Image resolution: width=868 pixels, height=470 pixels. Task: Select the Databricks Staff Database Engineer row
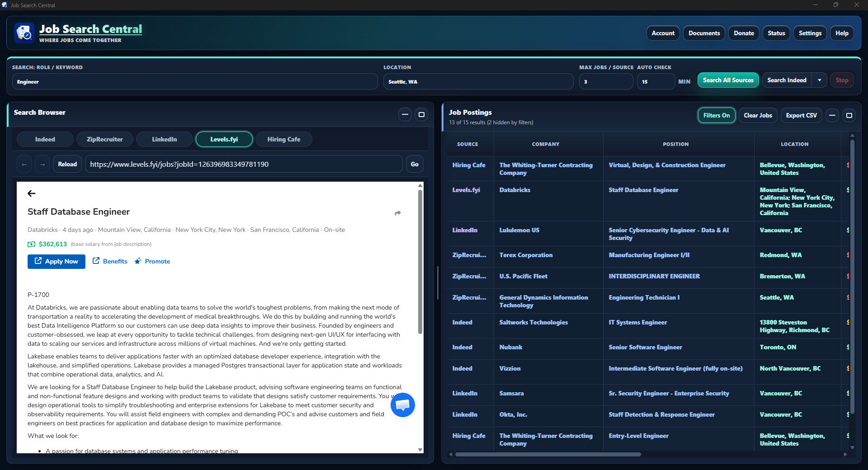(x=648, y=201)
